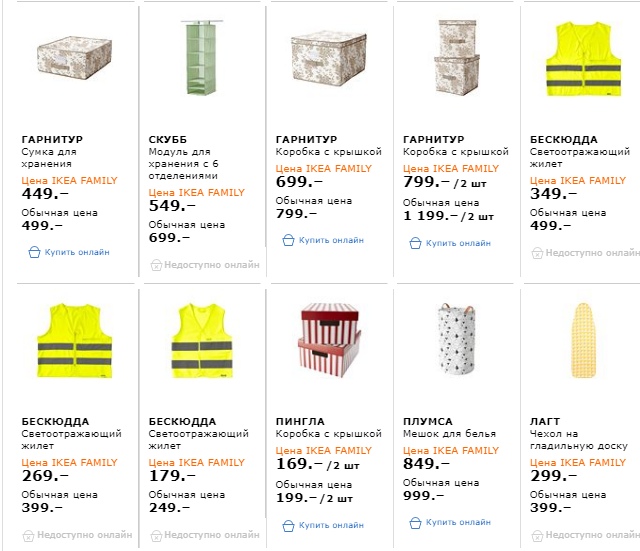This screenshot has width=640, height=551.
Task: Click cart icon under ГАРНИТУР 799 two-pack
Action: click(x=416, y=243)
